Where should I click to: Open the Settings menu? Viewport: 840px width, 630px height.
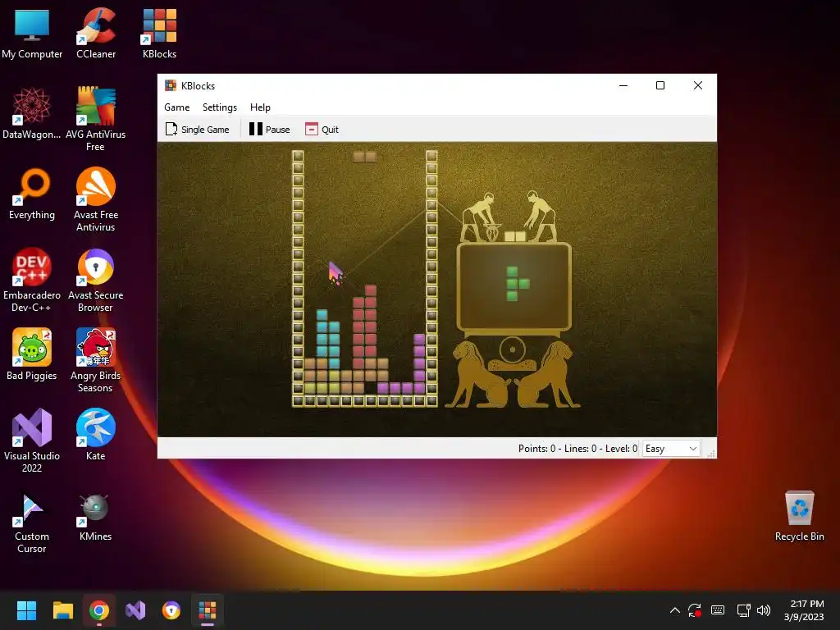(x=220, y=107)
